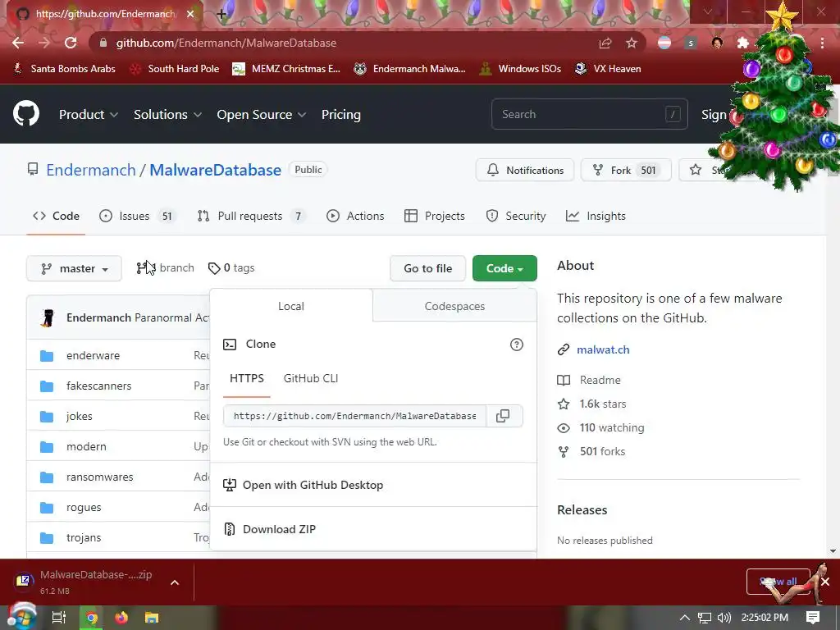Open the Pull requests tab
840x630 pixels.
click(x=251, y=216)
